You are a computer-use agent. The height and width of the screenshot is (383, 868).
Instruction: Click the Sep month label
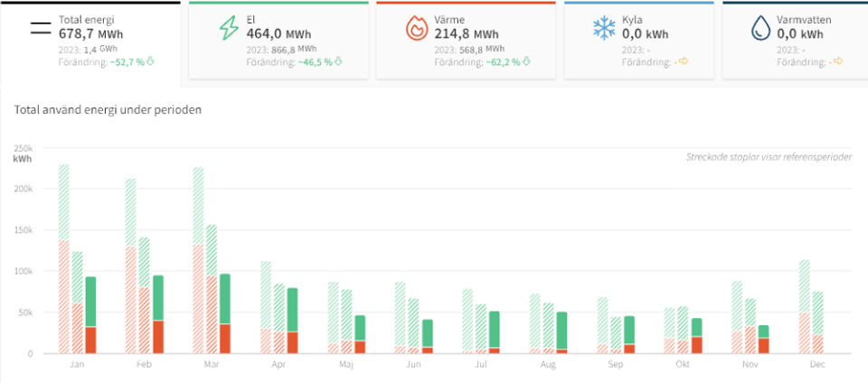616,365
